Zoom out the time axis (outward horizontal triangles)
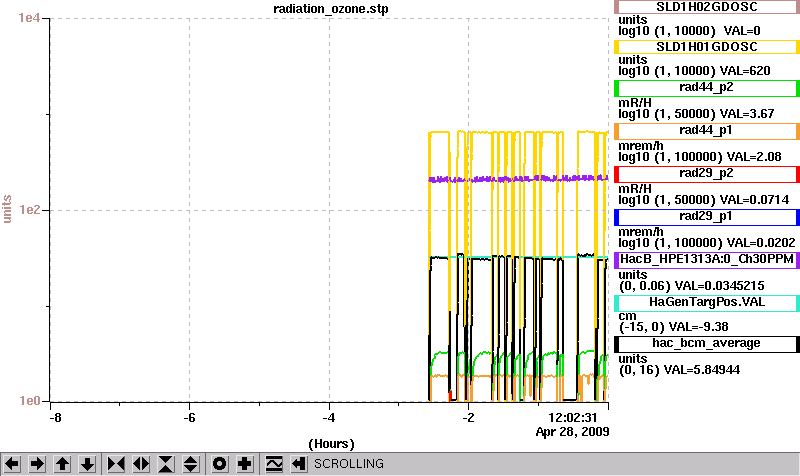The width and height of the screenshot is (800, 476). click(x=141, y=464)
